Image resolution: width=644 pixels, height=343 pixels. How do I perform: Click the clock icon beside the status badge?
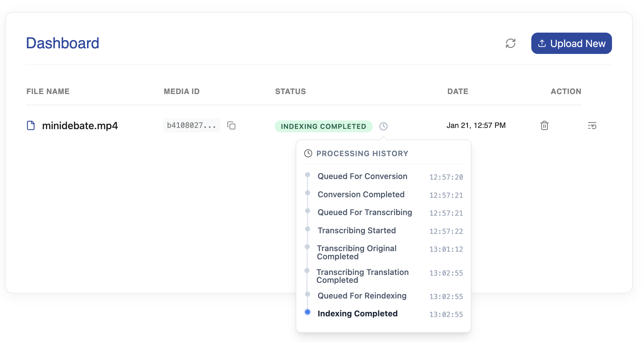(x=384, y=126)
